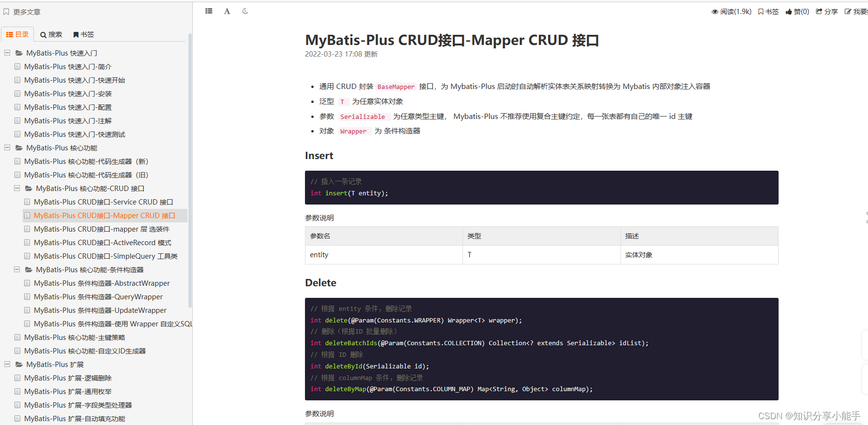Open CRUD接口-Service CRUD 接口 article

click(103, 202)
